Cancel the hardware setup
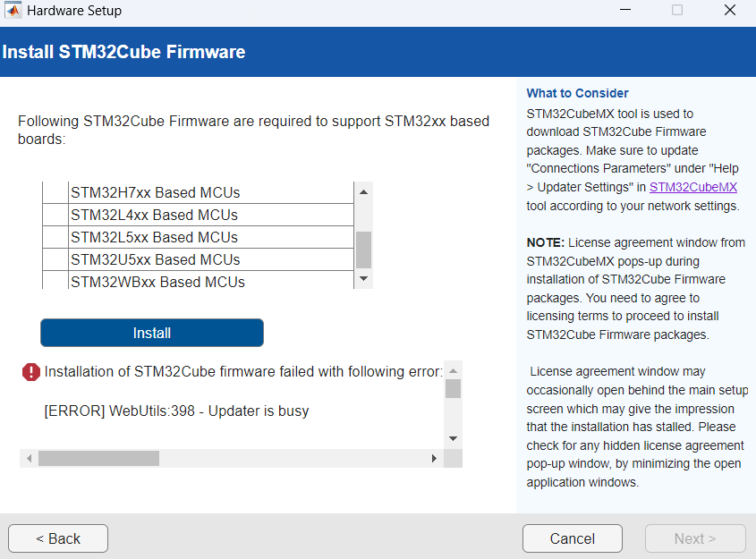This screenshot has width=756, height=559. [573, 538]
